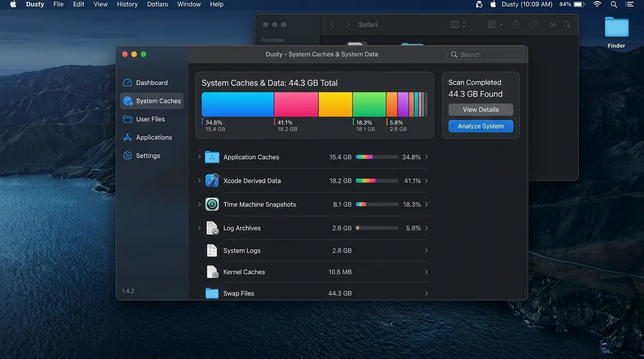This screenshot has height=359, width=644.
Task: Open Control Center list icon in menu bar
Action: click(629, 4)
